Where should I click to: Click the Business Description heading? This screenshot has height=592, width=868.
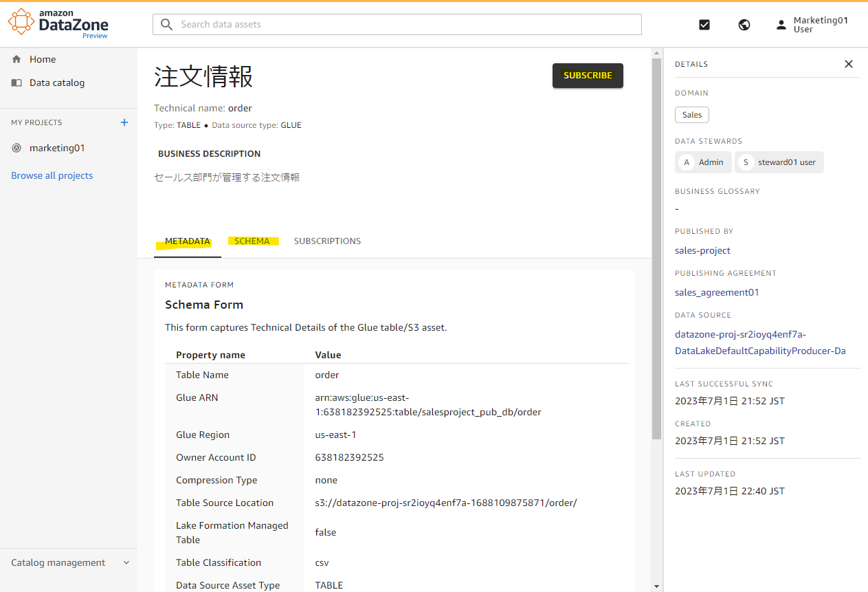pos(210,153)
